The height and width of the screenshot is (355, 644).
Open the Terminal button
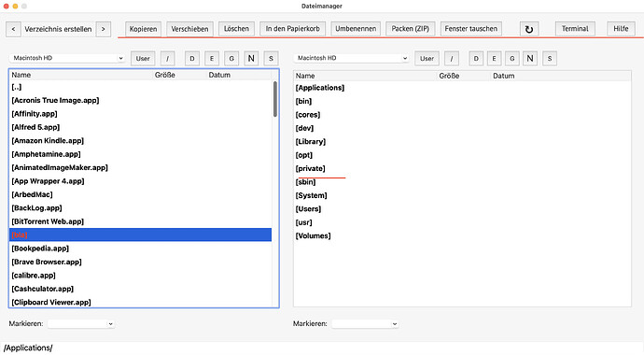point(575,29)
